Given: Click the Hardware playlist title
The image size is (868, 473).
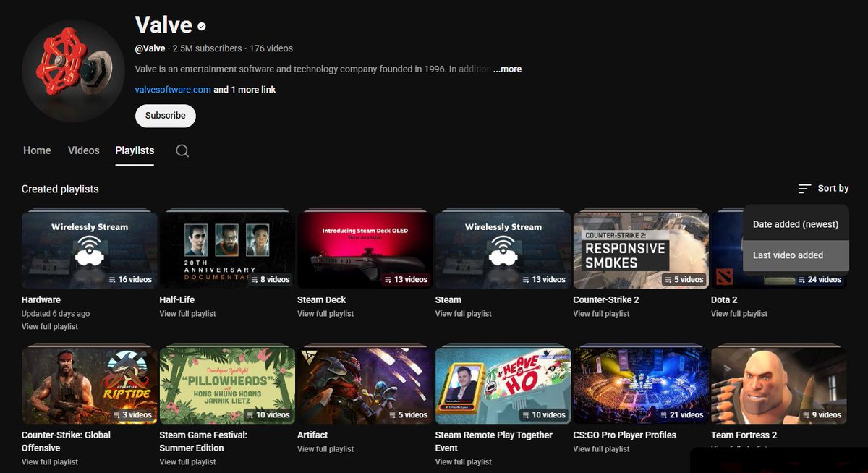Looking at the screenshot, I should click(x=41, y=299).
